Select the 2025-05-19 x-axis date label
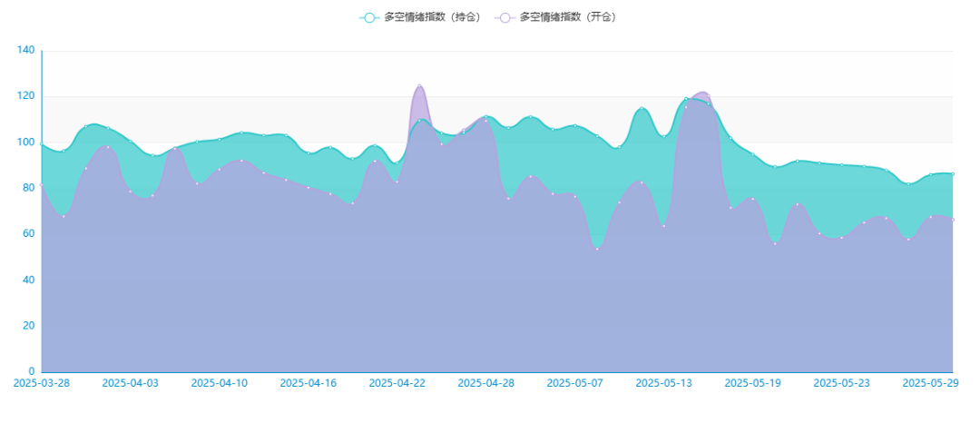 [752, 384]
